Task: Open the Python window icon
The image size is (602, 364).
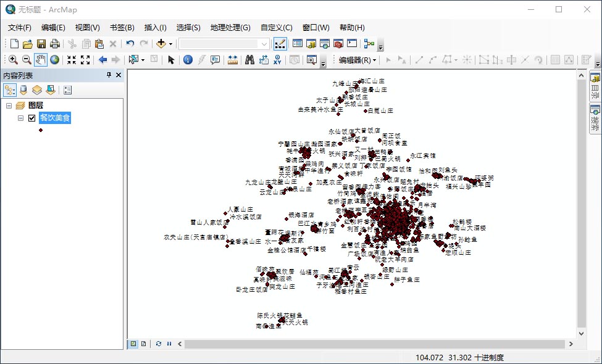Action: [x=352, y=44]
